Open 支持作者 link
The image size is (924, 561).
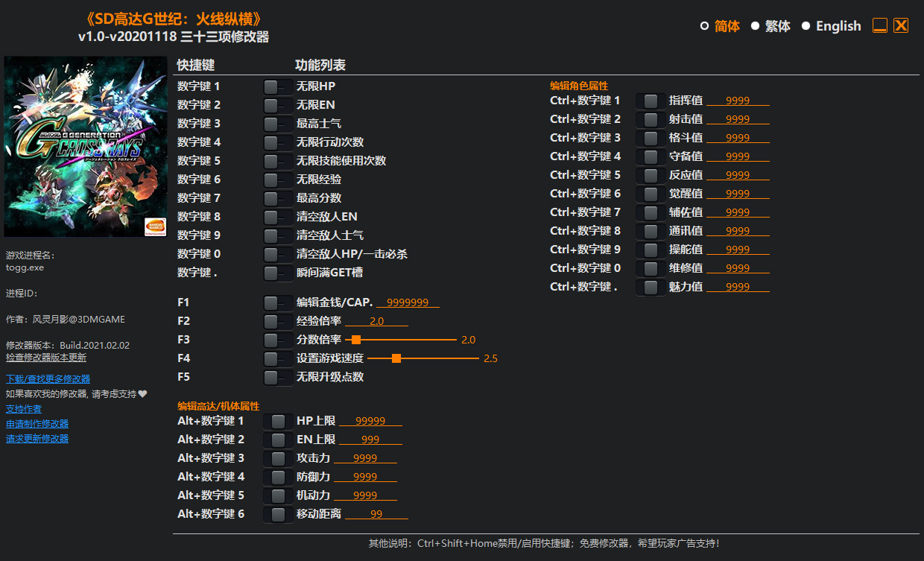pyautogui.click(x=24, y=409)
